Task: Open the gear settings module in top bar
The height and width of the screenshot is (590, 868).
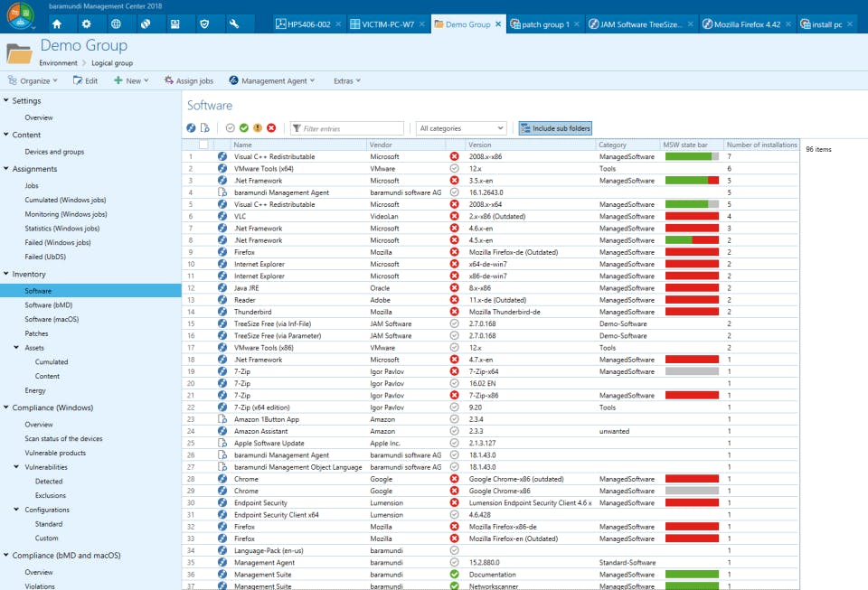Action: [86, 24]
